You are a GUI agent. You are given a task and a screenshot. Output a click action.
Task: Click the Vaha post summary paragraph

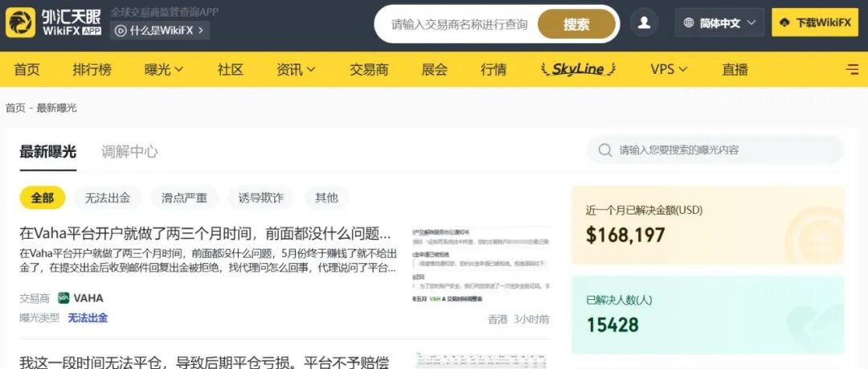point(208,261)
